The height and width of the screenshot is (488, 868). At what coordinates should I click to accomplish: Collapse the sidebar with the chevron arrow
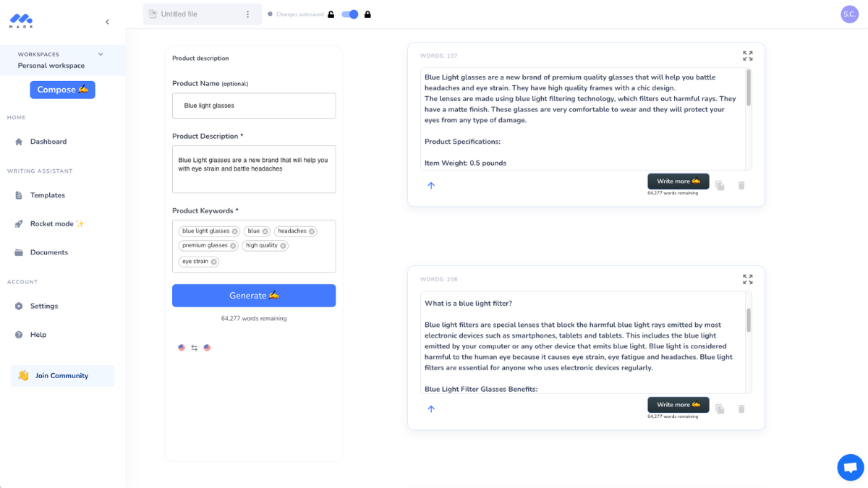point(107,22)
